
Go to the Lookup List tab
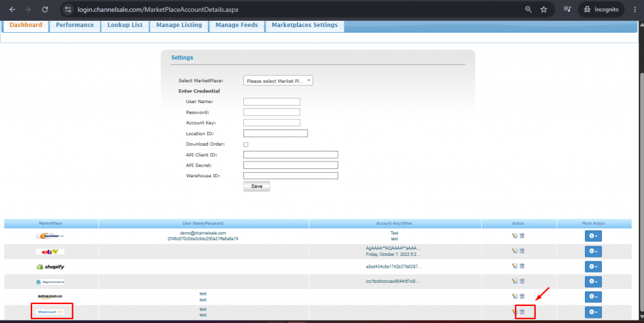pyautogui.click(x=125, y=25)
